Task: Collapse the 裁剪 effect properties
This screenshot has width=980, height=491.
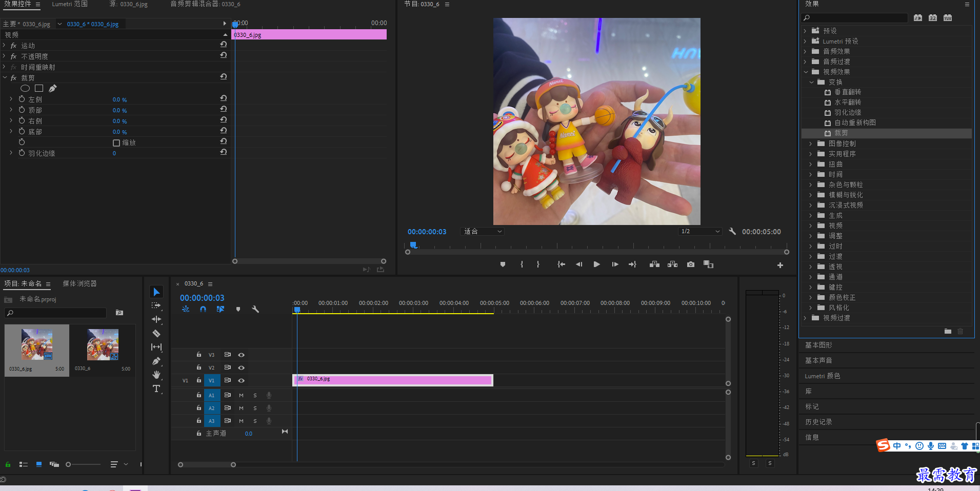Action: pos(5,77)
